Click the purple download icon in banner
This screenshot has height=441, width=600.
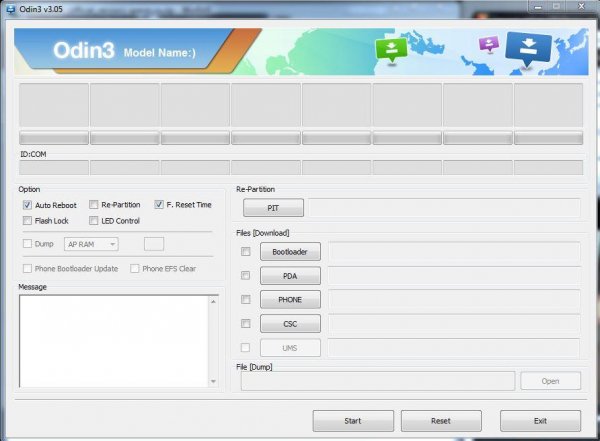pyautogui.click(x=489, y=44)
